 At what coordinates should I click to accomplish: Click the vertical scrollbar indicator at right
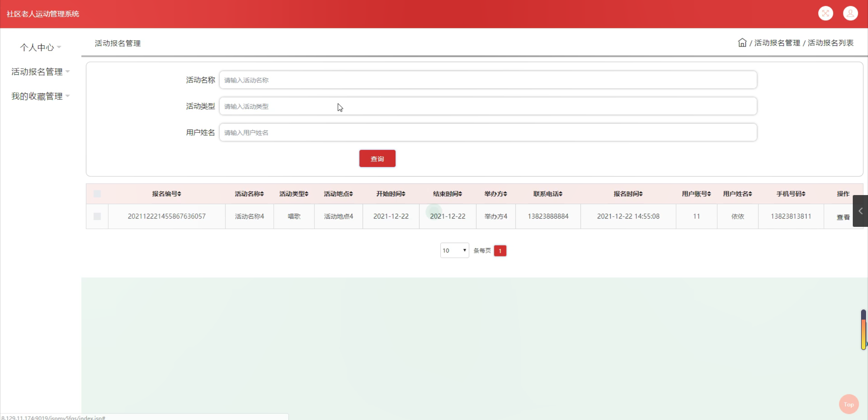pyautogui.click(x=863, y=329)
